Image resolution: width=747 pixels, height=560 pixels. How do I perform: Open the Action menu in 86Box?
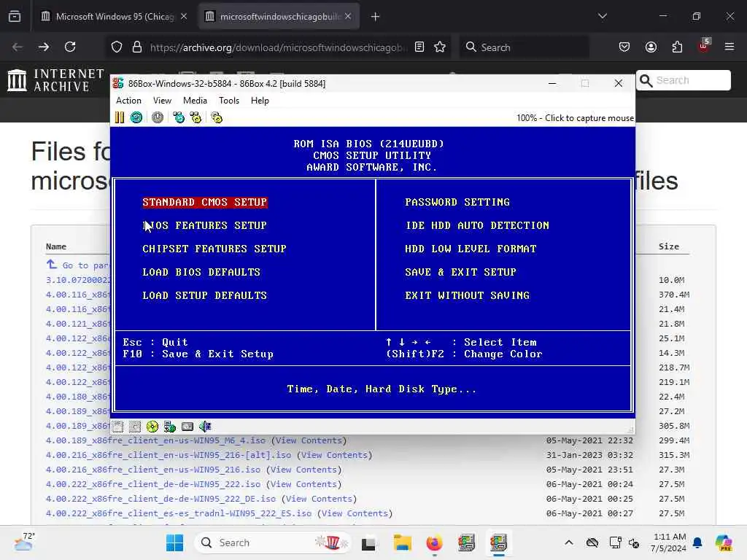tap(128, 101)
